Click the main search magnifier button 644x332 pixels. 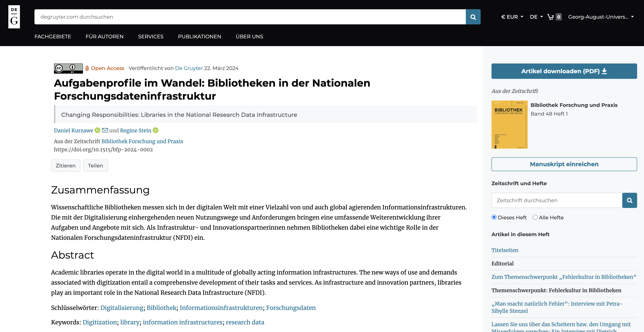pyautogui.click(x=473, y=17)
